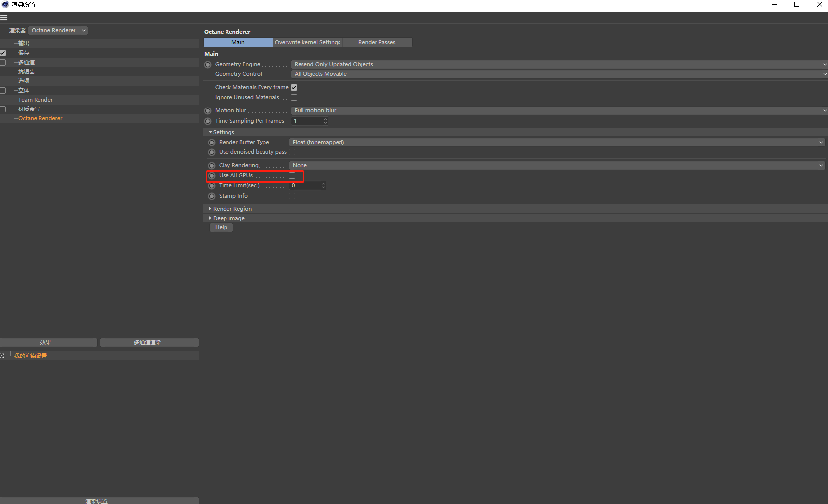Enable the Use All GPUs checkbox
The image size is (828, 504).
coord(292,176)
